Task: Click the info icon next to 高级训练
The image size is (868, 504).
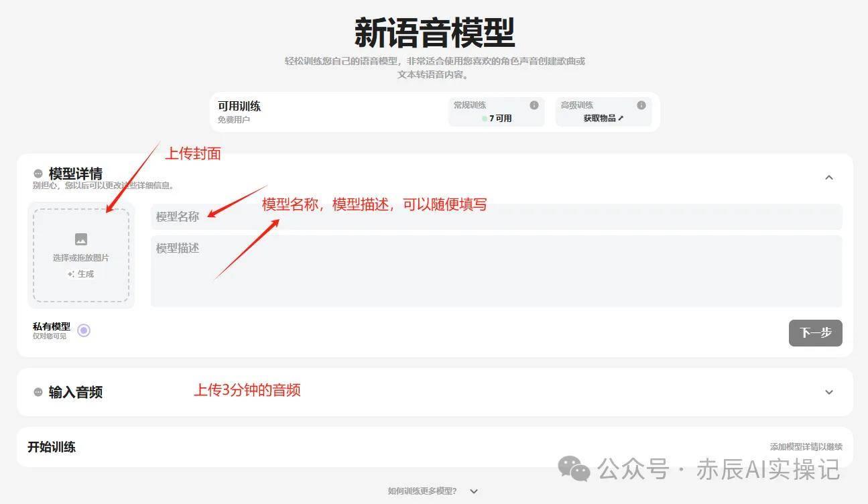Action: point(641,105)
